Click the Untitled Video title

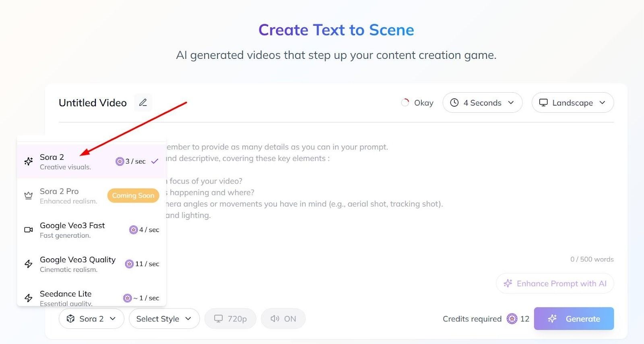(x=93, y=103)
